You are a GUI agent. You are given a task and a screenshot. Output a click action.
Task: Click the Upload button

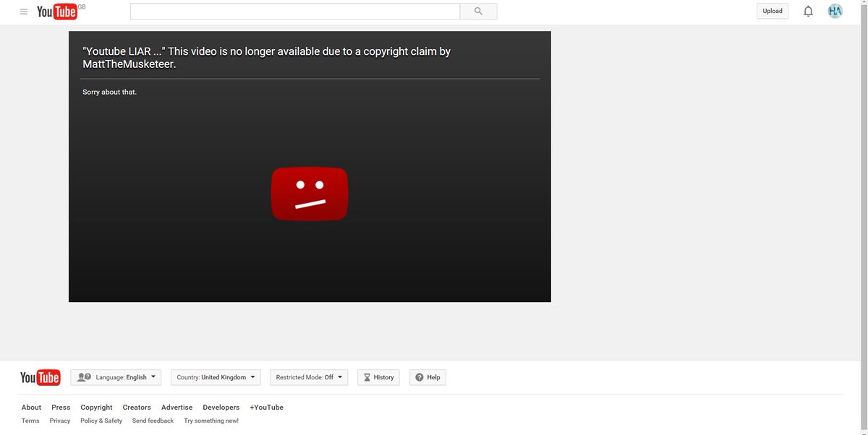(x=772, y=10)
